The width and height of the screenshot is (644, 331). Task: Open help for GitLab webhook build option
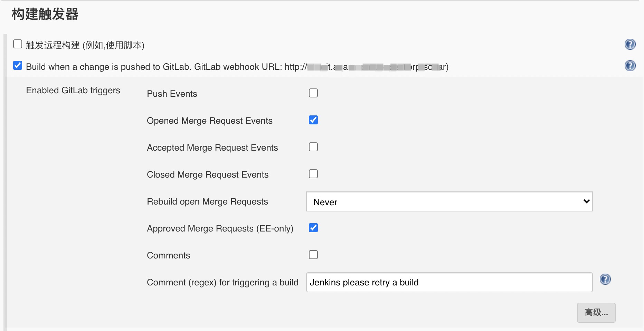pos(630,66)
